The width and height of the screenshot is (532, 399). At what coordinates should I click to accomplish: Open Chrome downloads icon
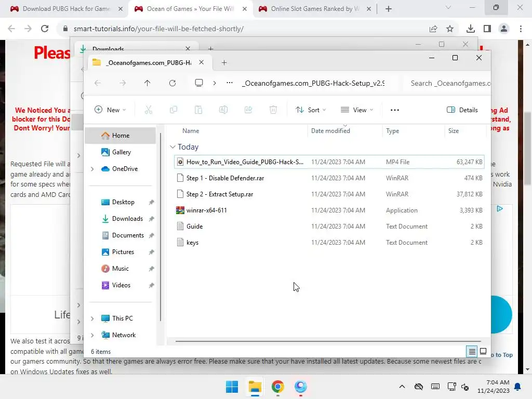(470, 29)
